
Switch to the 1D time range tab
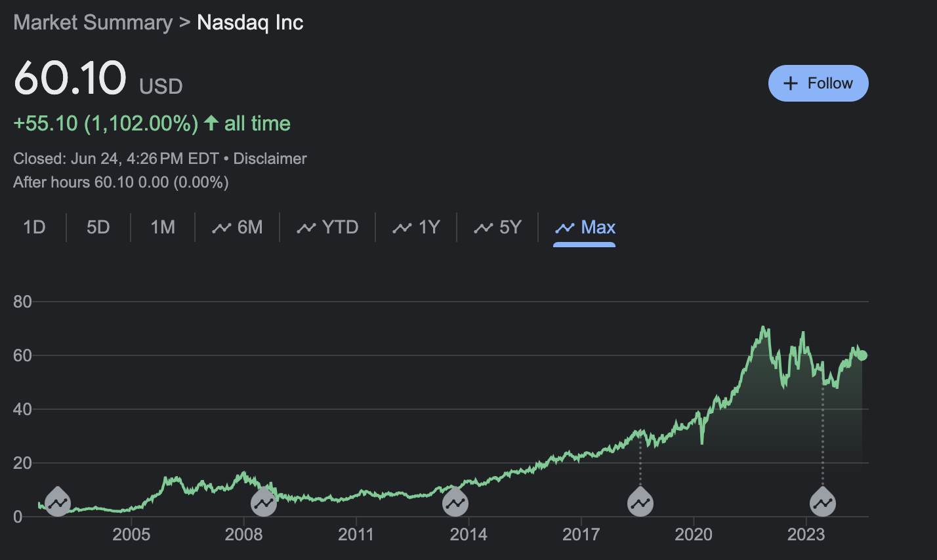(33, 227)
